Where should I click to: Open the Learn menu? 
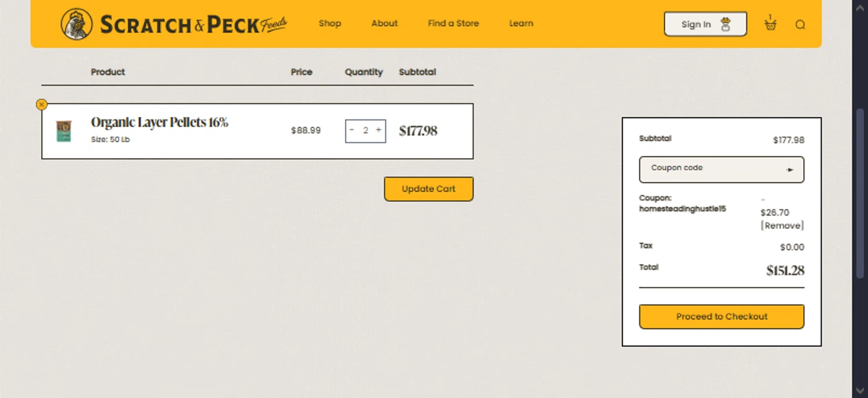pos(521,23)
